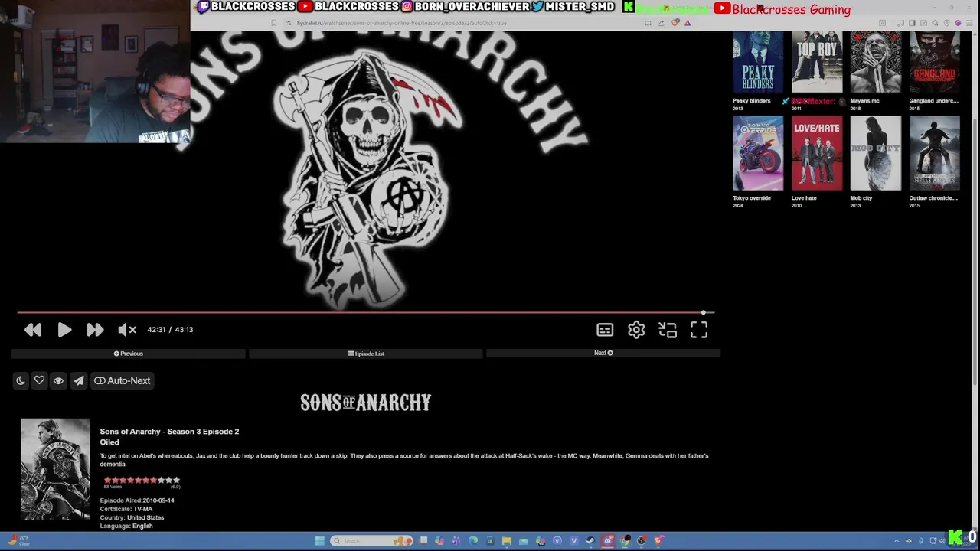This screenshot has height=551, width=980.
Task: Open the Love/Hate poster
Action: (x=817, y=153)
